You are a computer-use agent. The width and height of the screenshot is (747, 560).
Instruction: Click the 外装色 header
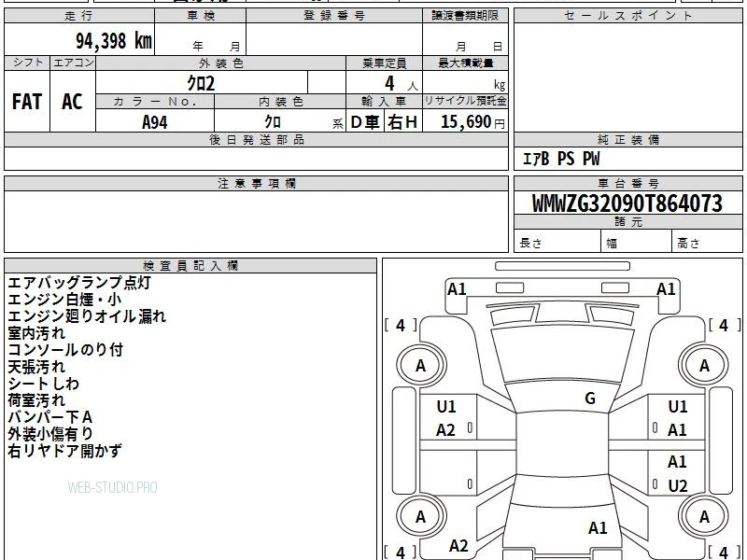(221, 63)
